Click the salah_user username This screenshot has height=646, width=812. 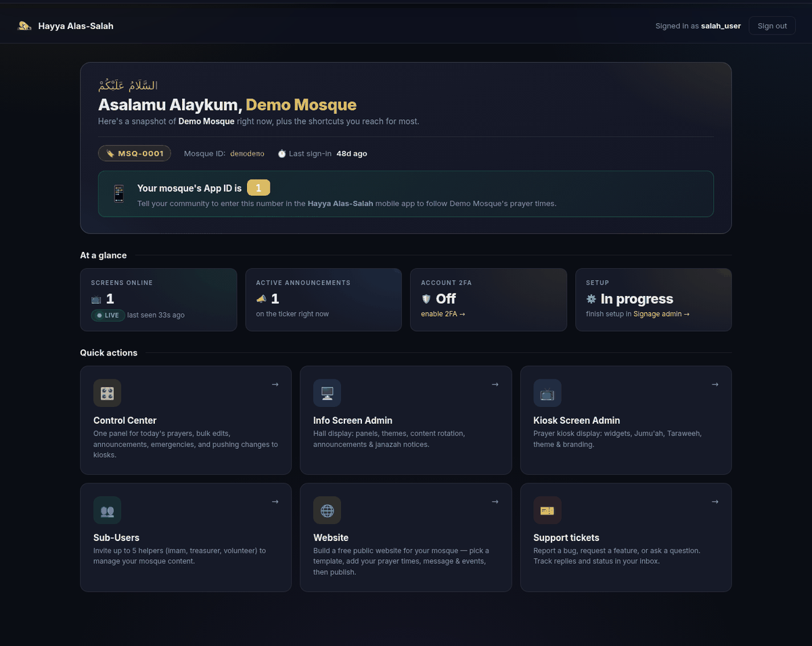[721, 26]
